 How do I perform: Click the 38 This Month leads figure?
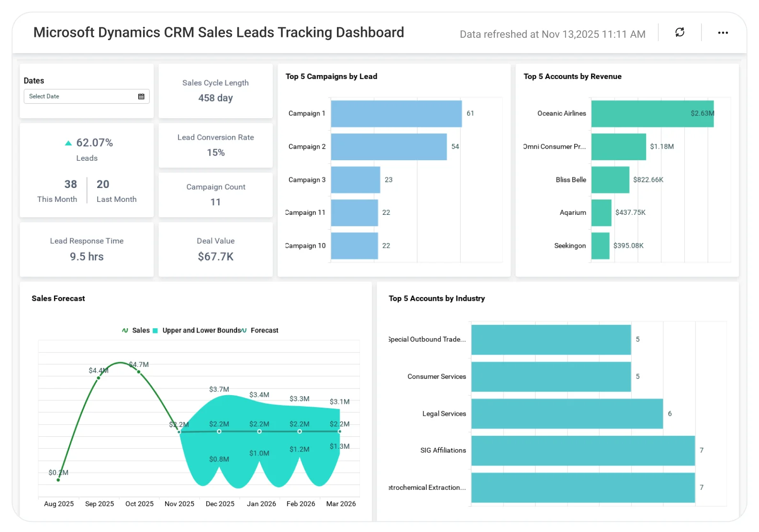[x=71, y=184]
